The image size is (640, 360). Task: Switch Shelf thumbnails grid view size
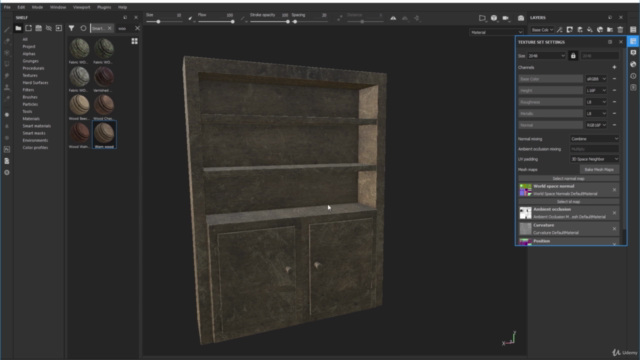pos(134,41)
